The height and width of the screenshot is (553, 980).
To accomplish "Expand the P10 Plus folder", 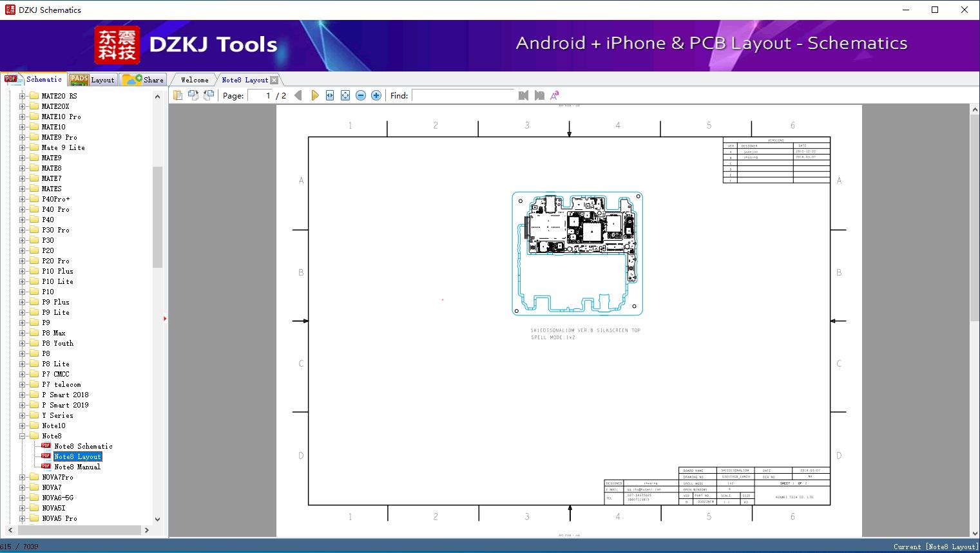I will [x=22, y=271].
